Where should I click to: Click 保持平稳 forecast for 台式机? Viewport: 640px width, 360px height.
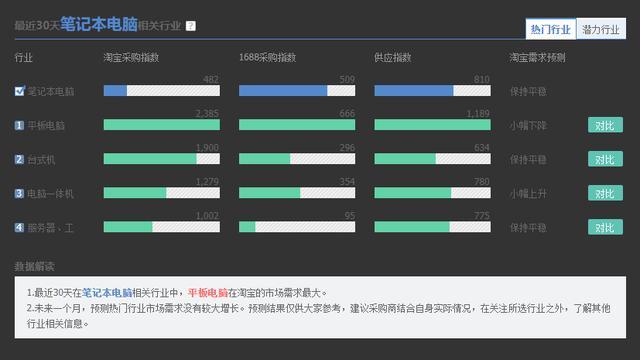[x=528, y=160]
